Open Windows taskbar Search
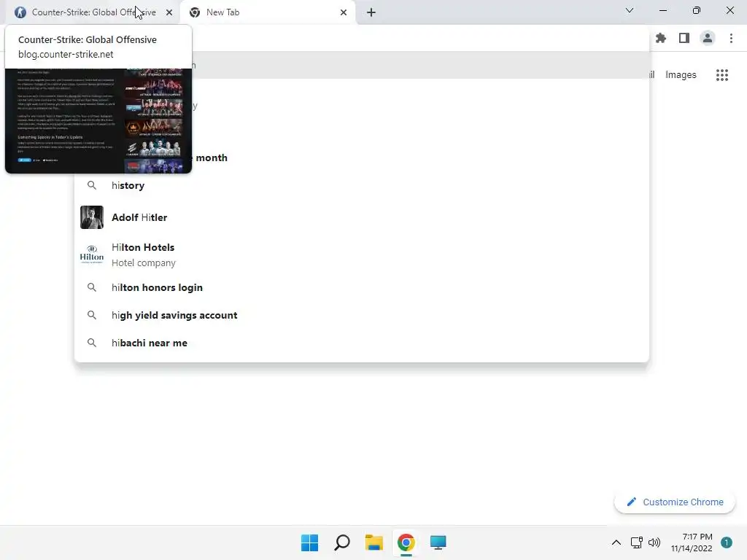The height and width of the screenshot is (560, 747). coord(342,542)
